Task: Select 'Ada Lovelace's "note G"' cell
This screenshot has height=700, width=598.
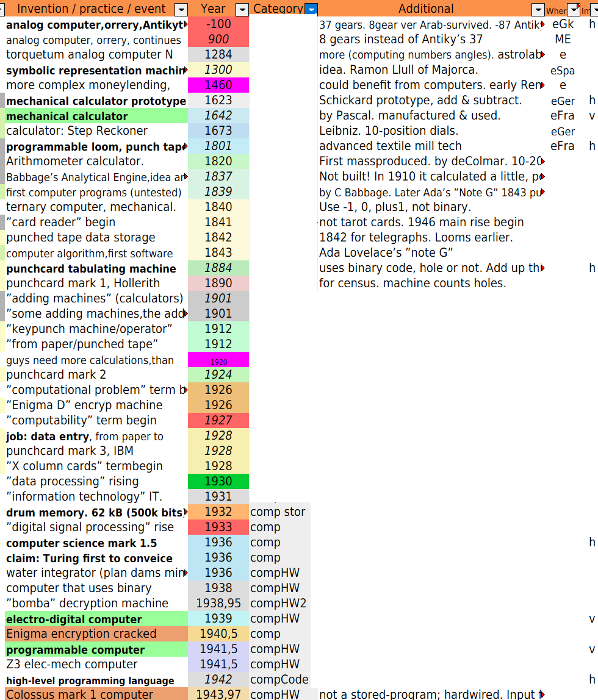Action: click(x=431, y=252)
